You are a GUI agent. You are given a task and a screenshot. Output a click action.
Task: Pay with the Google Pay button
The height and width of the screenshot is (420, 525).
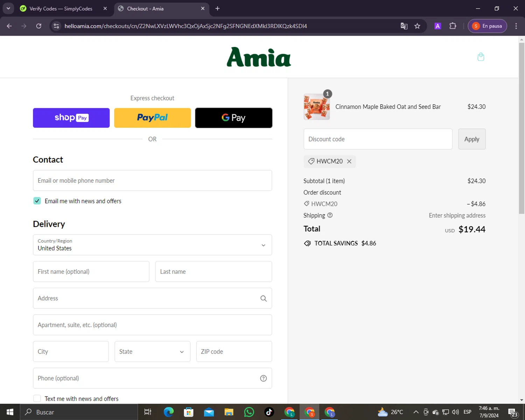coord(233,118)
